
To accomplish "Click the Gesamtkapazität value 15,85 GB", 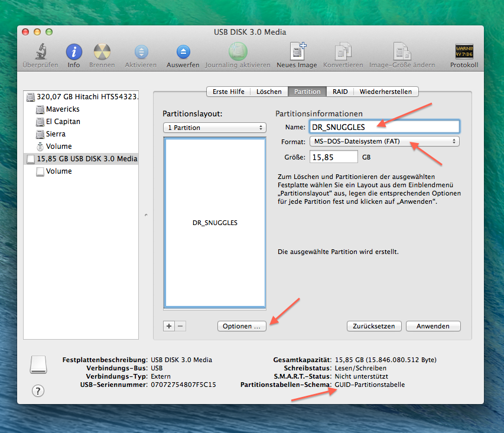I will point(386,360).
